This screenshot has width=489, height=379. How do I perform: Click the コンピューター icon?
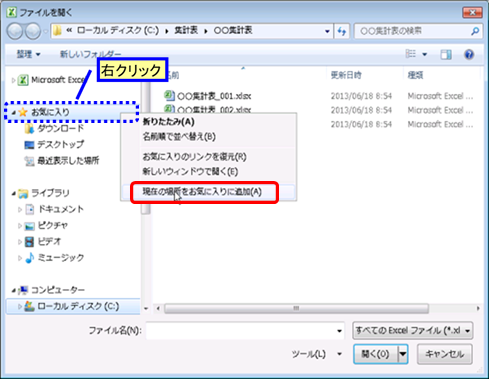coord(23,290)
